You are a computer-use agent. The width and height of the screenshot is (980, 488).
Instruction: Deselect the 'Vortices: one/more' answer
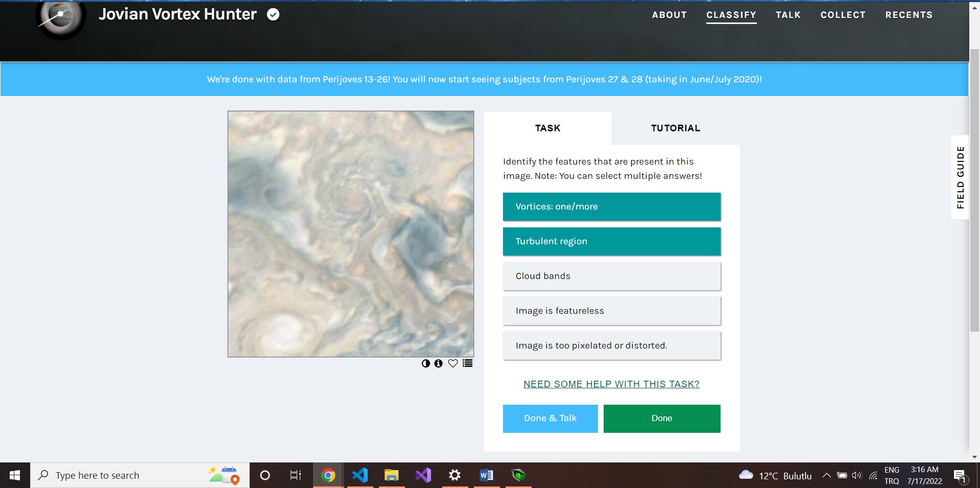coord(611,206)
